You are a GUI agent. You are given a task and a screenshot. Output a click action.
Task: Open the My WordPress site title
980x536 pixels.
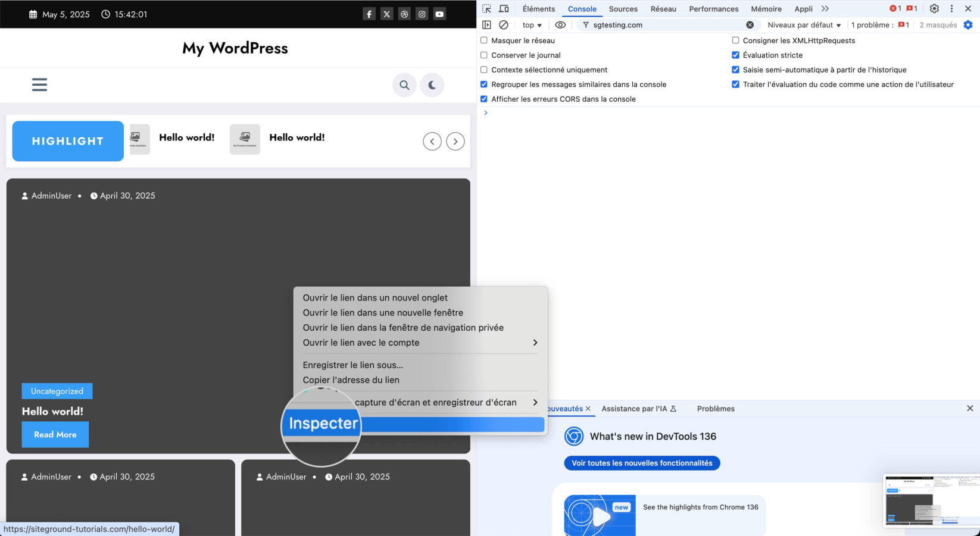[235, 48]
